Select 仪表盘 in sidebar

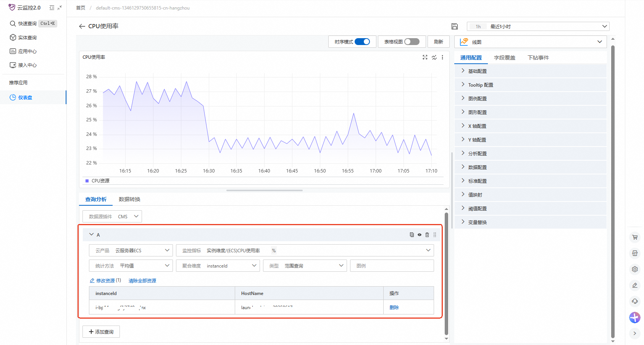click(x=33, y=97)
